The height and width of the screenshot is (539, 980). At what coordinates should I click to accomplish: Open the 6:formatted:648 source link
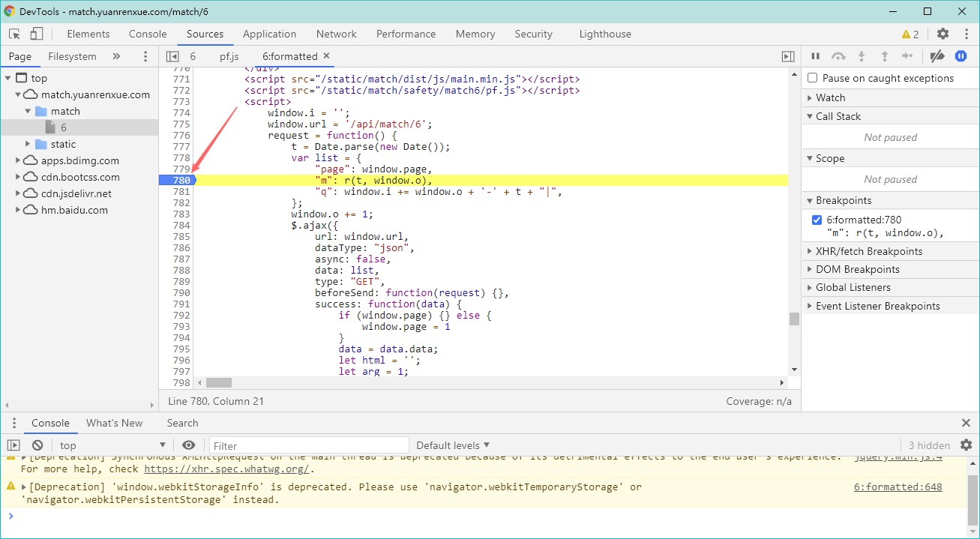[898, 487]
